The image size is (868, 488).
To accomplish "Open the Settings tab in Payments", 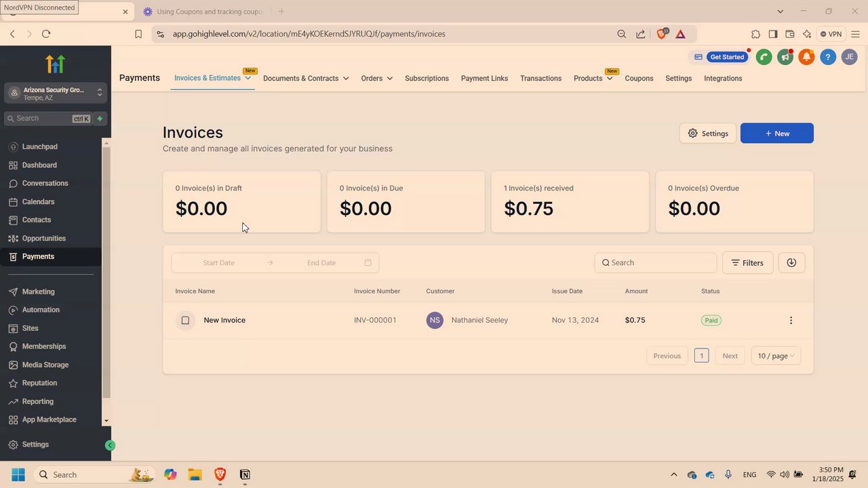I will click(678, 79).
